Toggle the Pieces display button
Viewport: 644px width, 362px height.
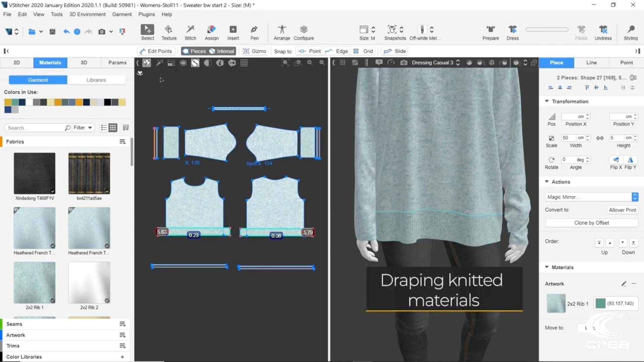(194, 51)
